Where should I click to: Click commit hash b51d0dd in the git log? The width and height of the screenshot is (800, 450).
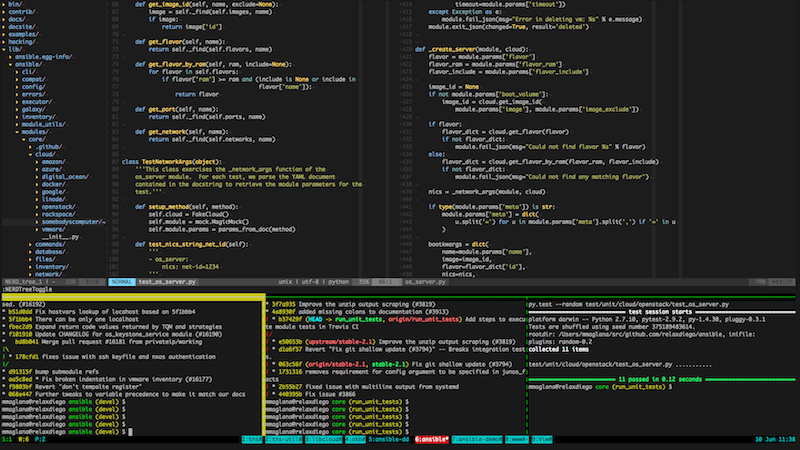(20, 312)
